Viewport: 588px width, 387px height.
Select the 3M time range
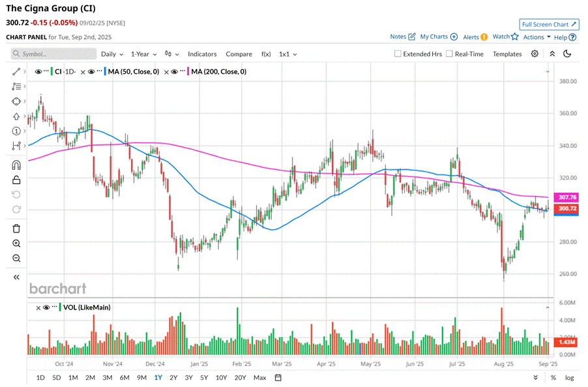pos(108,377)
